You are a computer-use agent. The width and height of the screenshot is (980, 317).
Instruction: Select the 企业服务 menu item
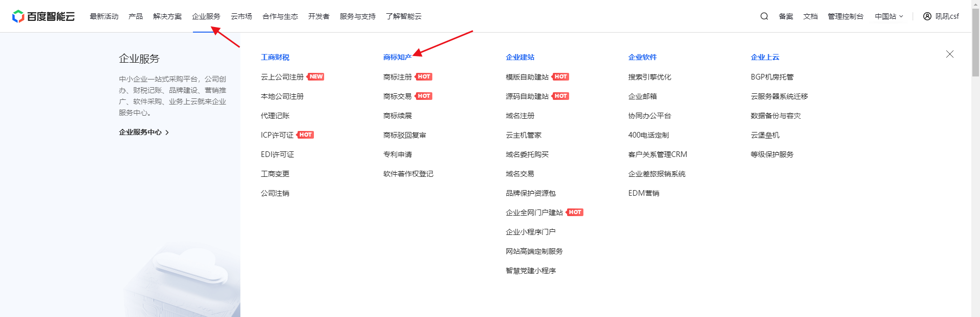point(206,16)
